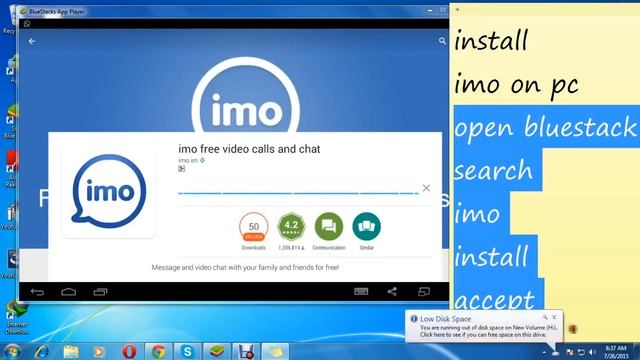
Task: Open the Play Store search magnifier
Action: pos(442,41)
